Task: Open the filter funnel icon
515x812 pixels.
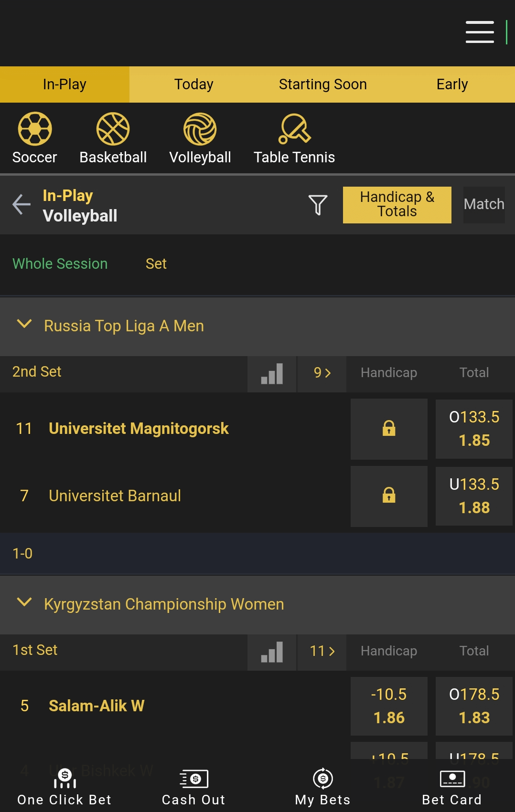Action: coord(318,205)
